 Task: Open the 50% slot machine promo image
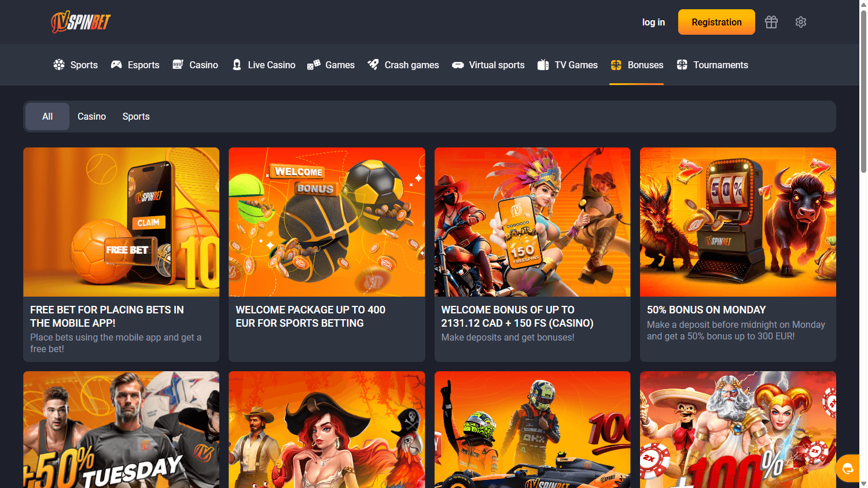tap(738, 222)
